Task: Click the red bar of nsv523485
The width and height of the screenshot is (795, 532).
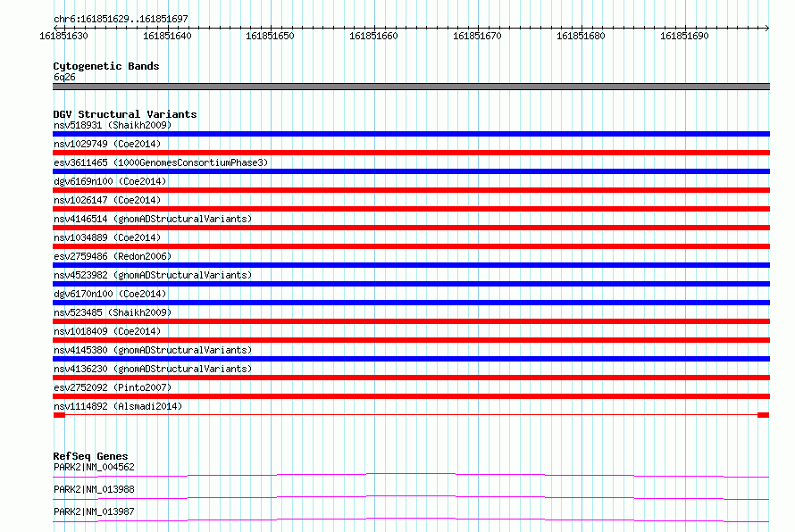Action: [411, 321]
